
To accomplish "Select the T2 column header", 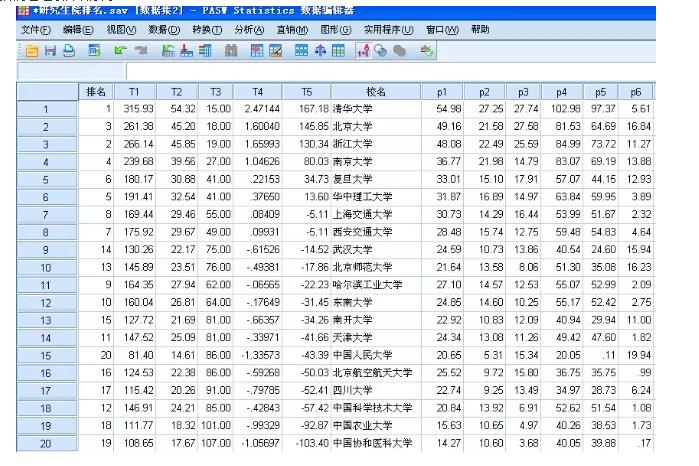I will click(x=177, y=92).
